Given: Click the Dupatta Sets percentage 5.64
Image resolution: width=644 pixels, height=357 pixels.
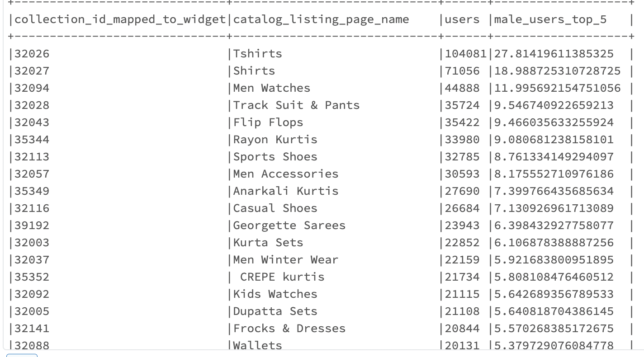Looking at the screenshot, I should coord(554,311).
